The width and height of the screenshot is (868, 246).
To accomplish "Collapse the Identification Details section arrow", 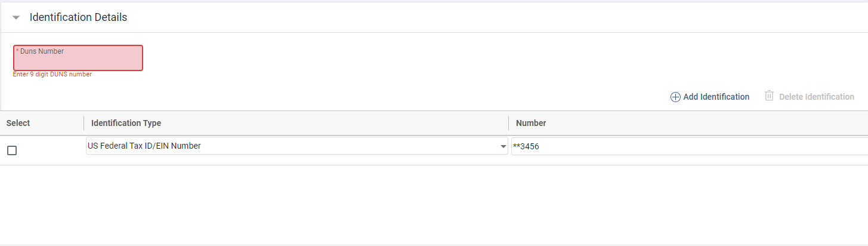I will click(16, 18).
